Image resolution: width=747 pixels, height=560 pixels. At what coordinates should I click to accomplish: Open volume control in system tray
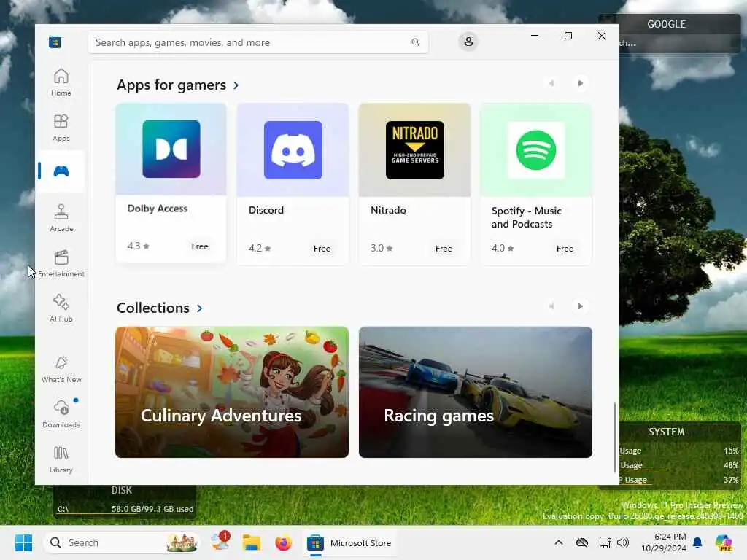(x=623, y=542)
